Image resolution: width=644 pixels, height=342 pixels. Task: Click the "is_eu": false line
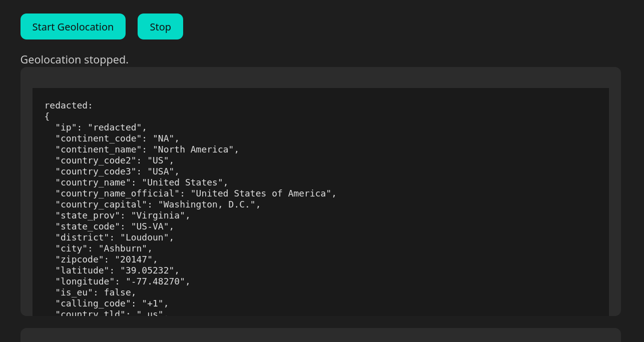96,292
